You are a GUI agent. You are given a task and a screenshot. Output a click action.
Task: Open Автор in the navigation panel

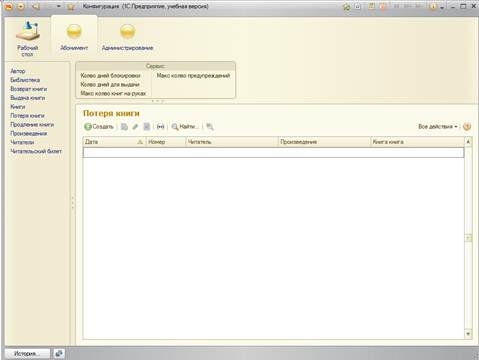click(x=18, y=71)
